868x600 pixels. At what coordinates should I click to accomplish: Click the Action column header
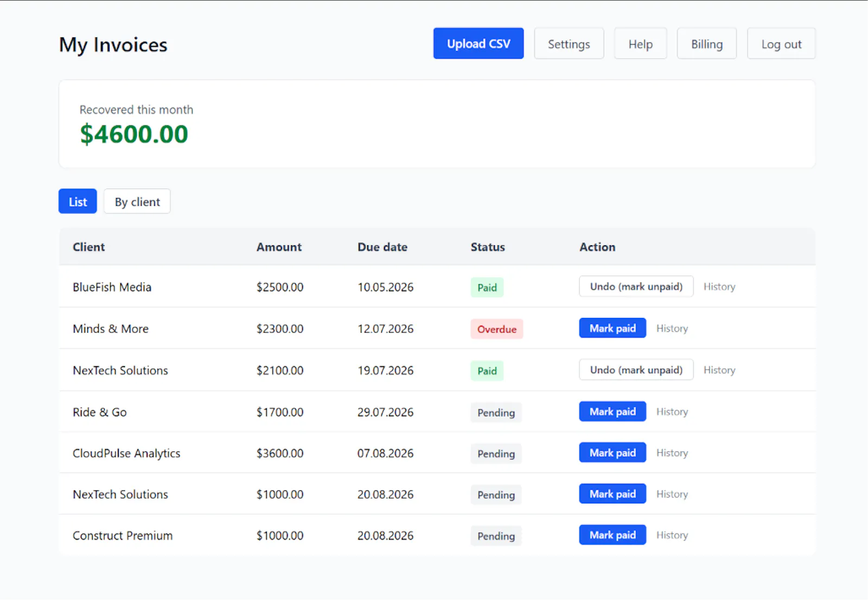(x=597, y=247)
